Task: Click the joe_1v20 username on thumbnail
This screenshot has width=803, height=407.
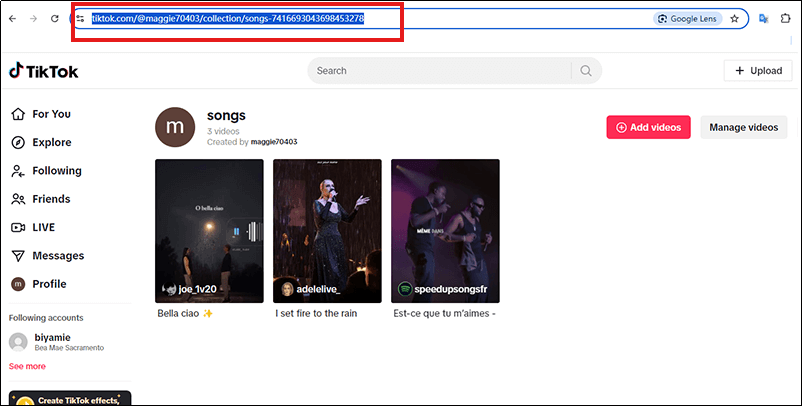Action: click(198, 289)
